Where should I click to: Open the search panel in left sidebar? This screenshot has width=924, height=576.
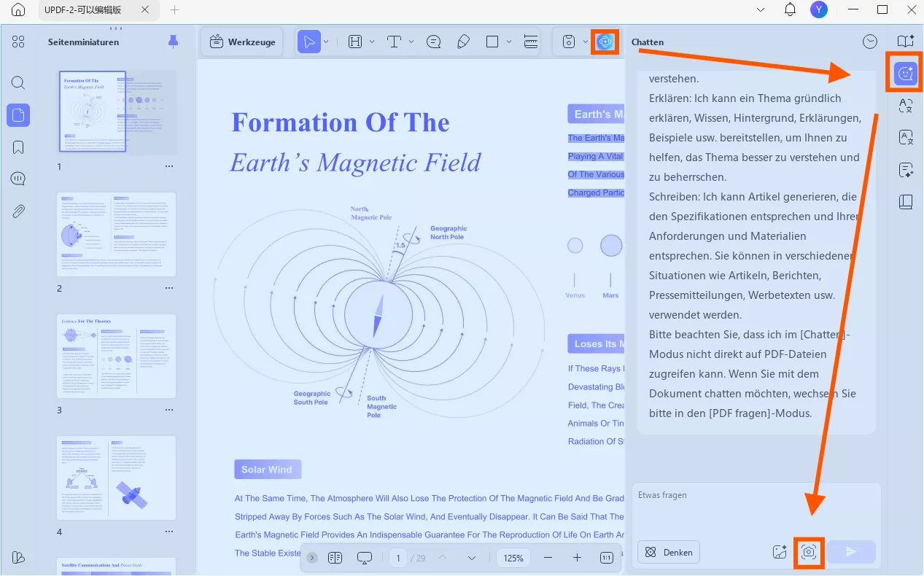click(18, 82)
